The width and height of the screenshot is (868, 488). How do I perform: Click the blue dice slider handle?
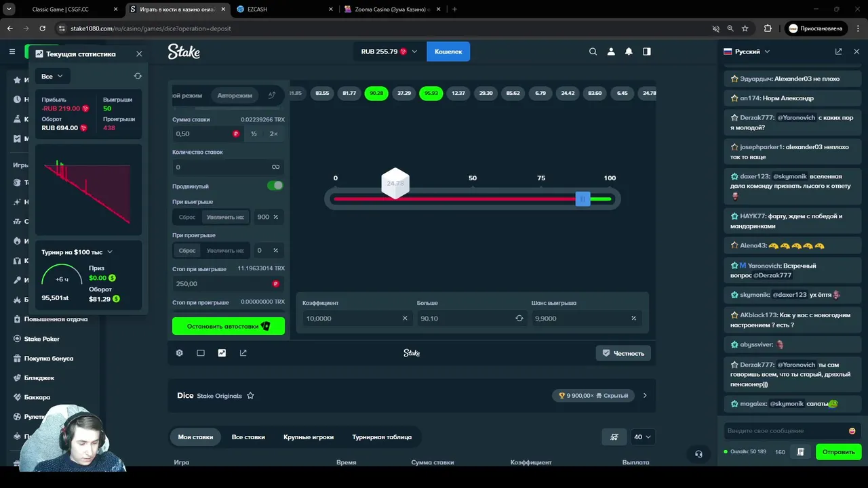[x=583, y=199]
